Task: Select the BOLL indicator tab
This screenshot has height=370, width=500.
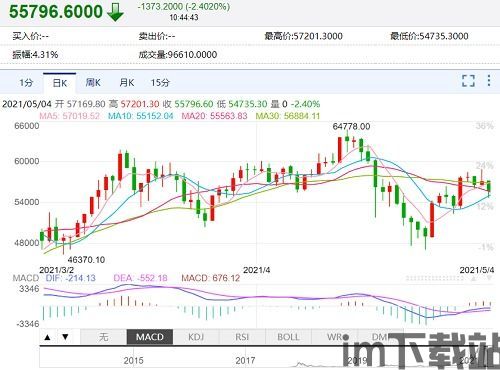Action: pos(288,337)
